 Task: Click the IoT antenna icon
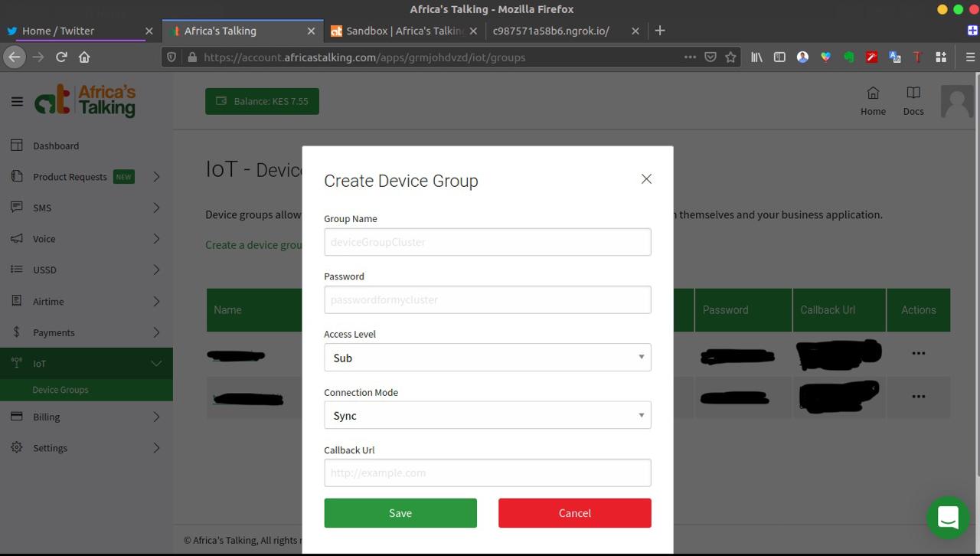coord(17,363)
